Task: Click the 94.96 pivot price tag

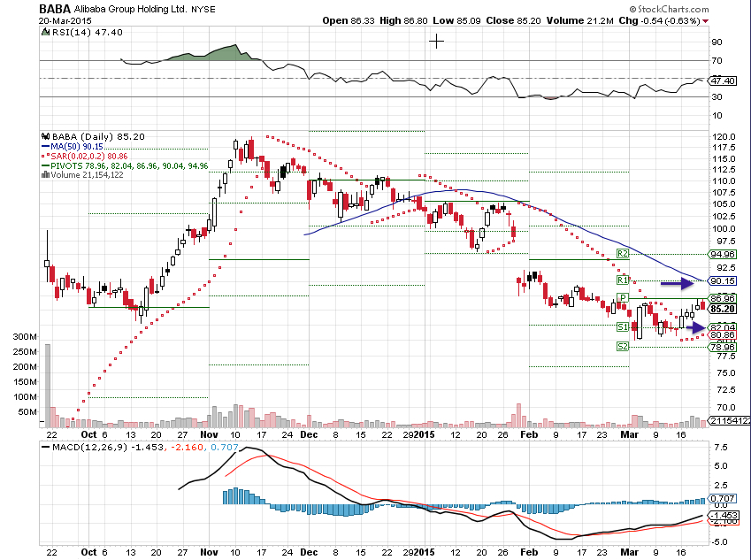Action: click(x=724, y=254)
